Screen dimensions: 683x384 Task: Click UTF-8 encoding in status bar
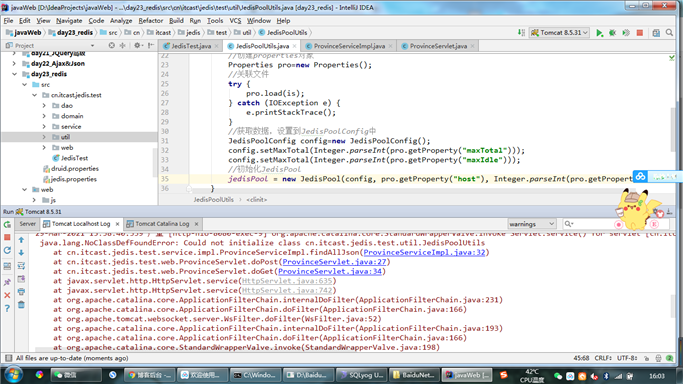click(x=627, y=358)
